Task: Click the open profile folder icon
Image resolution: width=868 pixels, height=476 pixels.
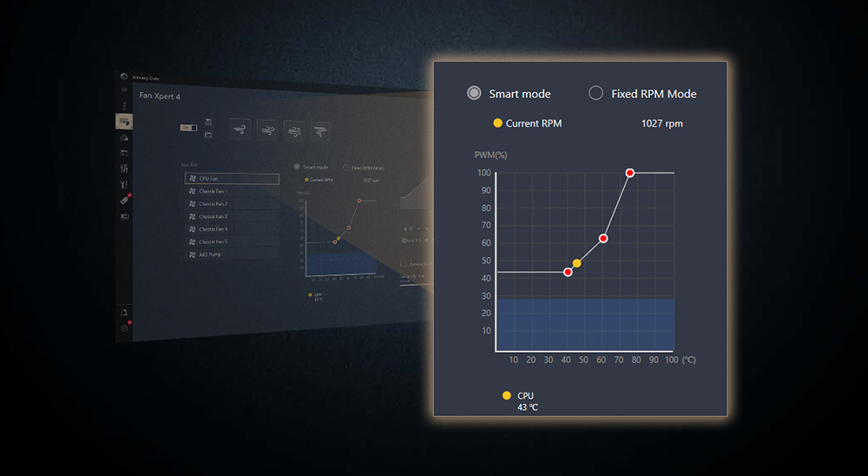Action: pyautogui.click(x=208, y=135)
